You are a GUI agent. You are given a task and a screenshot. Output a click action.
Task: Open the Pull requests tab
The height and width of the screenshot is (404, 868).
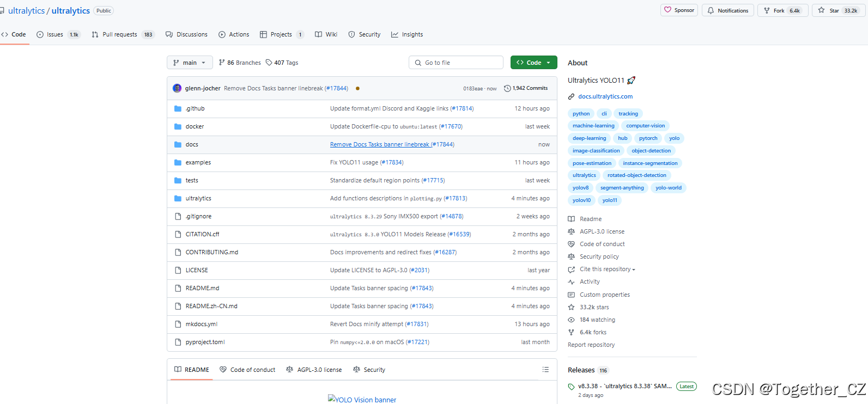(123, 34)
